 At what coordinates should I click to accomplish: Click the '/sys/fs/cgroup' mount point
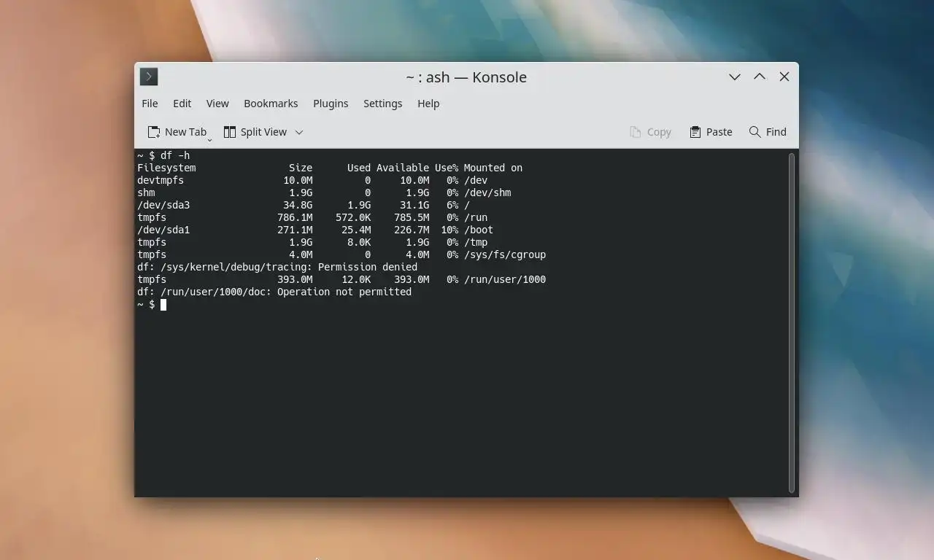pyautogui.click(x=505, y=254)
